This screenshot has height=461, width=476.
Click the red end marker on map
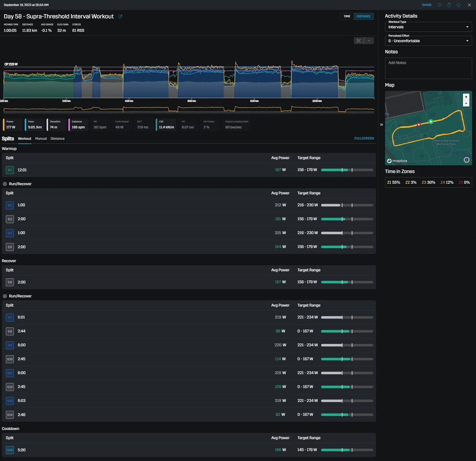click(x=418, y=125)
